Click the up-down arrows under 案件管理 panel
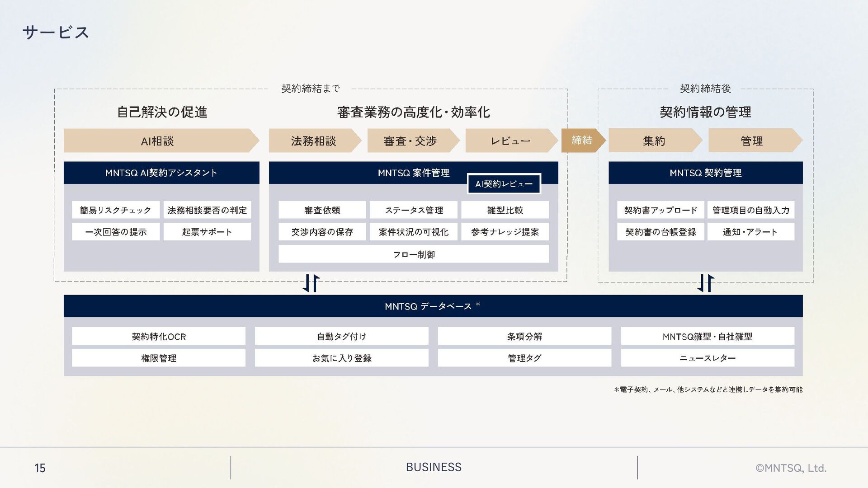 311,283
